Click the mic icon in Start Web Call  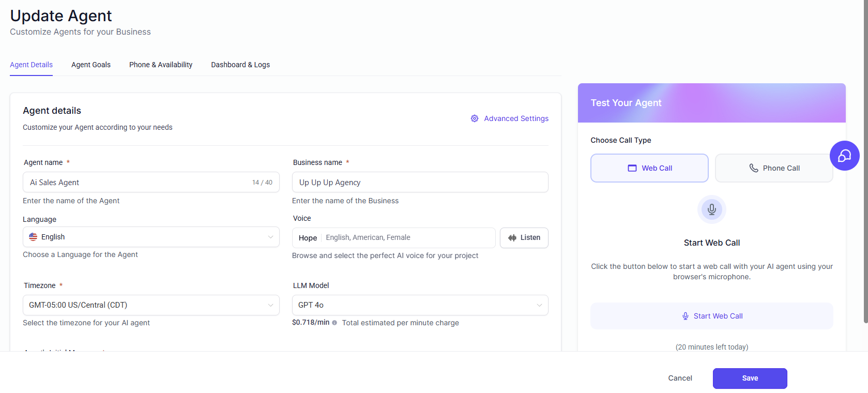tap(686, 316)
